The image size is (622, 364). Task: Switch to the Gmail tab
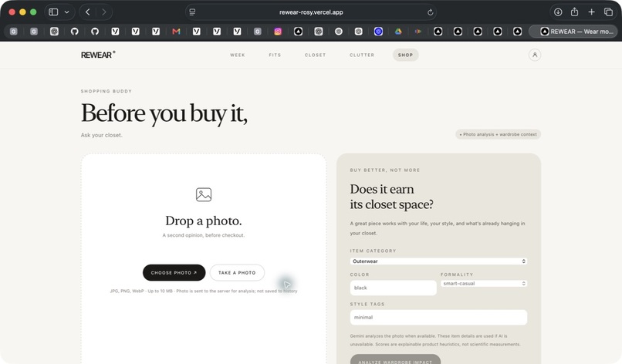click(176, 32)
